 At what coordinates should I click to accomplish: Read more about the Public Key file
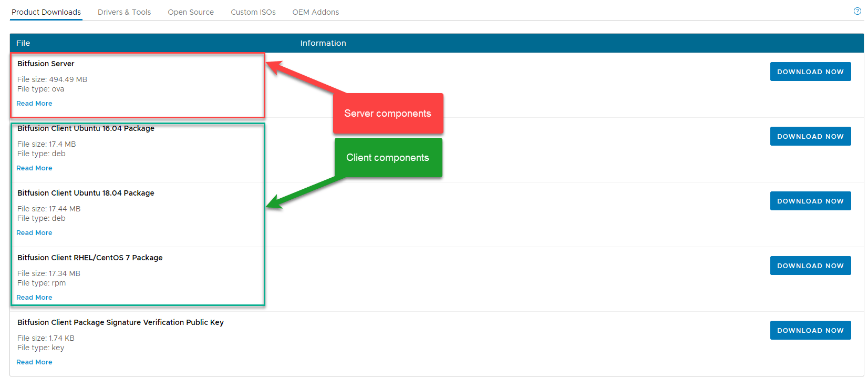[34, 362]
